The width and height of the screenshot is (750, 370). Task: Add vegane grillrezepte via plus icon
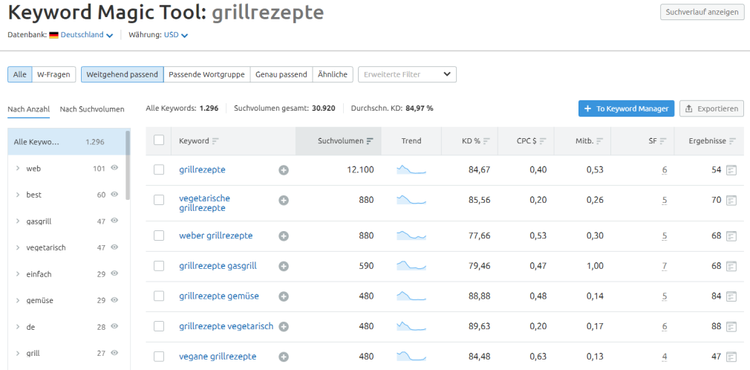pos(284,357)
